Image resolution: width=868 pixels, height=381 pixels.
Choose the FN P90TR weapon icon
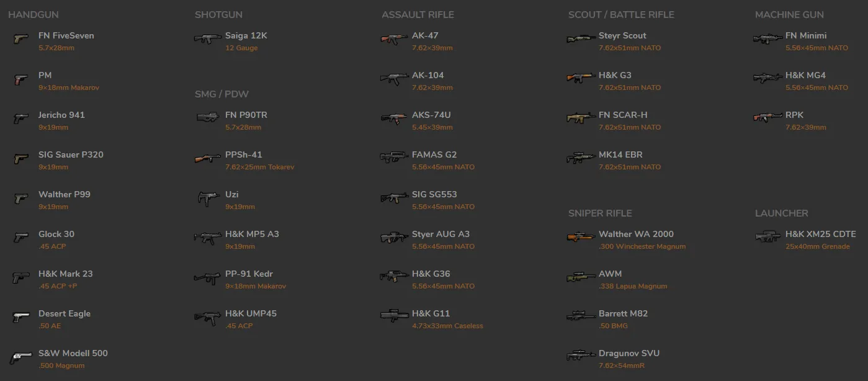[x=207, y=118]
